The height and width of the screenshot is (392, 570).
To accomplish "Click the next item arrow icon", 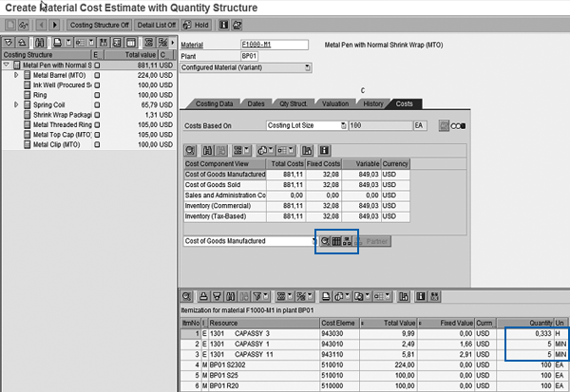I will pyautogui.click(x=55, y=23).
